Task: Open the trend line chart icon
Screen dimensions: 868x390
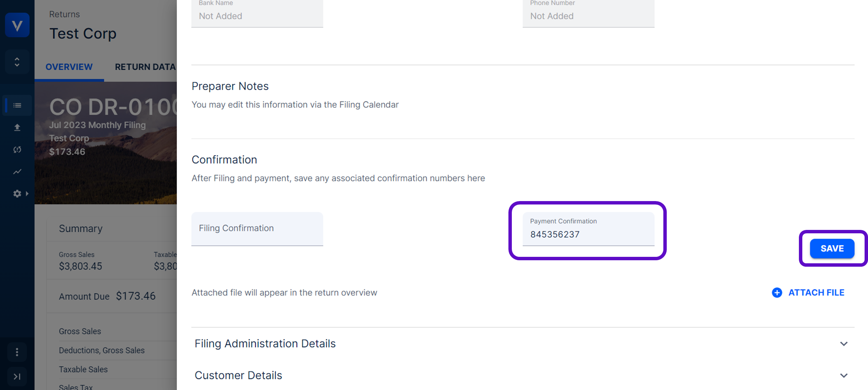Action: (x=17, y=171)
